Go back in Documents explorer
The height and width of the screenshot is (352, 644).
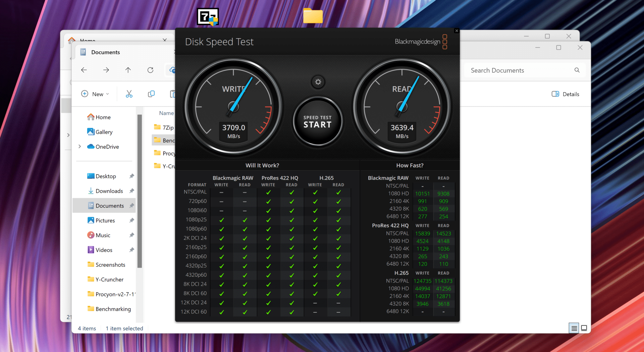84,70
